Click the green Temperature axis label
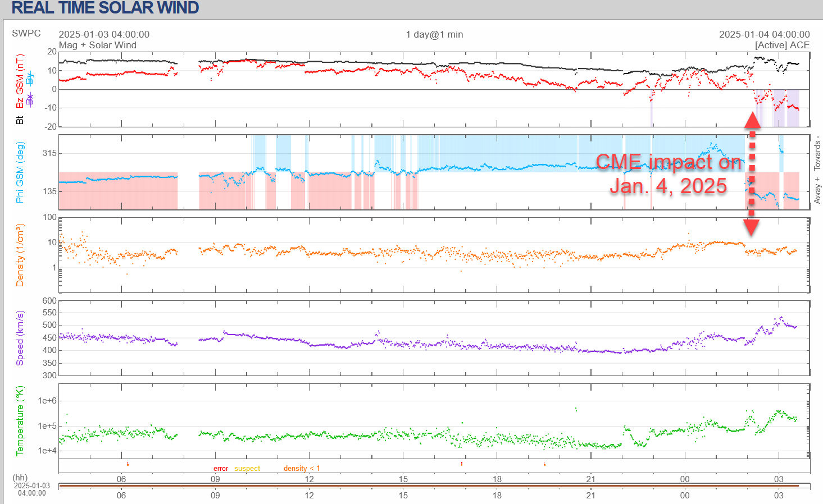The height and width of the screenshot is (504, 823). click(20, 420)
